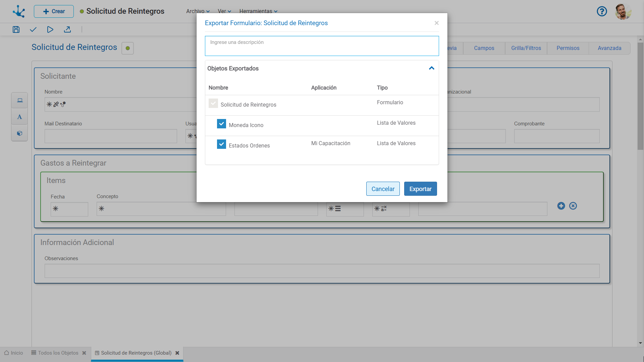This screenshot has height=362, width=644.
Task: Click the green status dot button by title
Action: click(127, 48)
